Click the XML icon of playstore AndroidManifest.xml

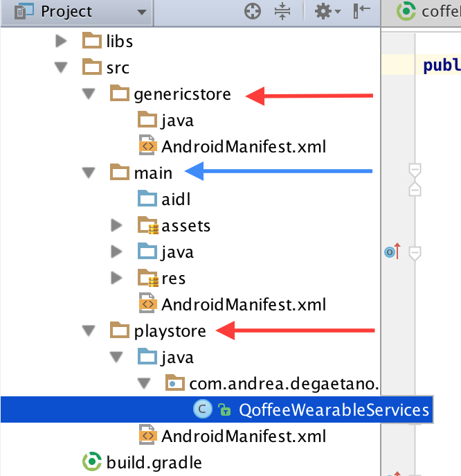point(147,436)
